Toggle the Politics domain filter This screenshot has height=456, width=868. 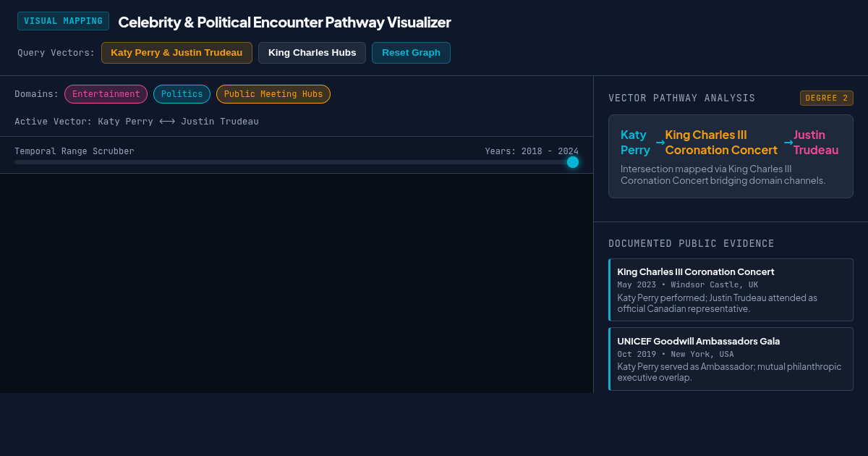(182, 94)
